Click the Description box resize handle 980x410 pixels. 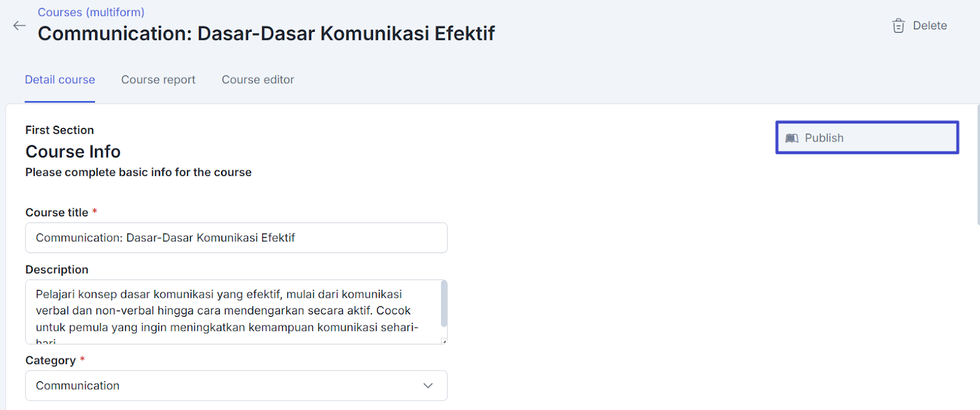click(x=444, y=341)
